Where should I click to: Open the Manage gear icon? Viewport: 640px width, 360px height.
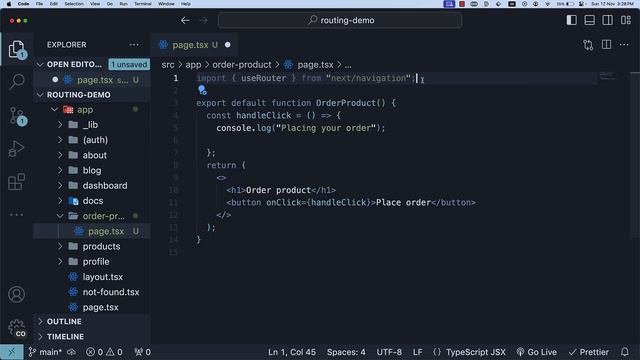coord(16,328)
